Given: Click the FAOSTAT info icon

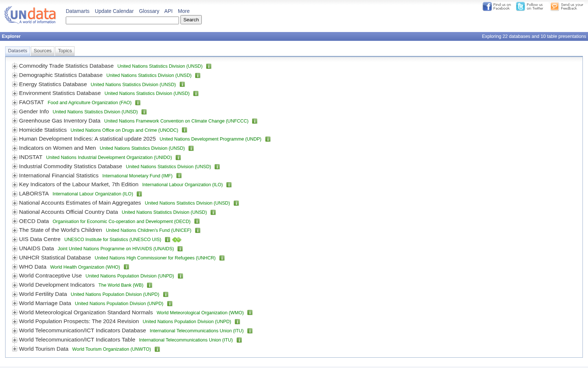Looking at the screenshot, I should 138,103.
